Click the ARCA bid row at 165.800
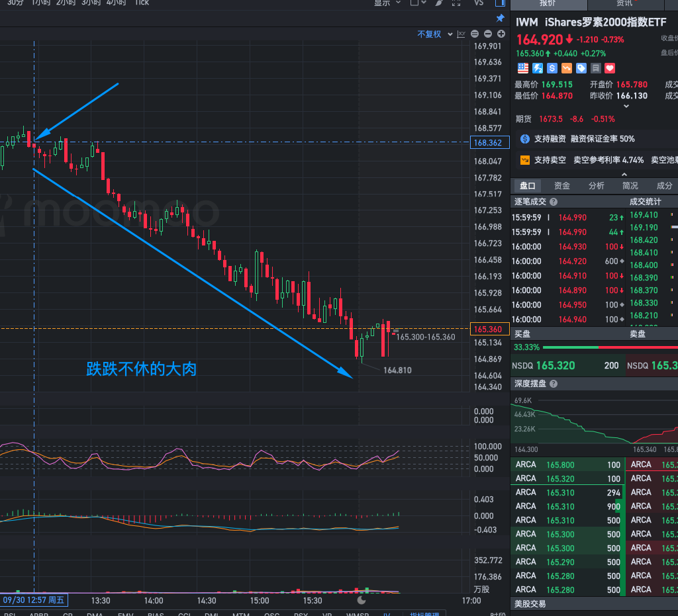Image resolution: width=678 pixels, height=616 pixels. click(x=567, y=464)
